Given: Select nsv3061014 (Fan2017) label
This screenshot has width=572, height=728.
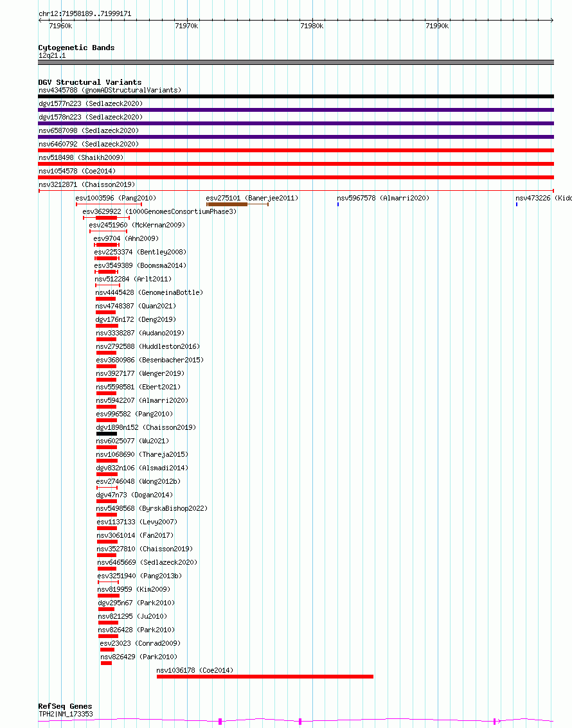Looking at the screenshot, I should click(x=135, y=535).
